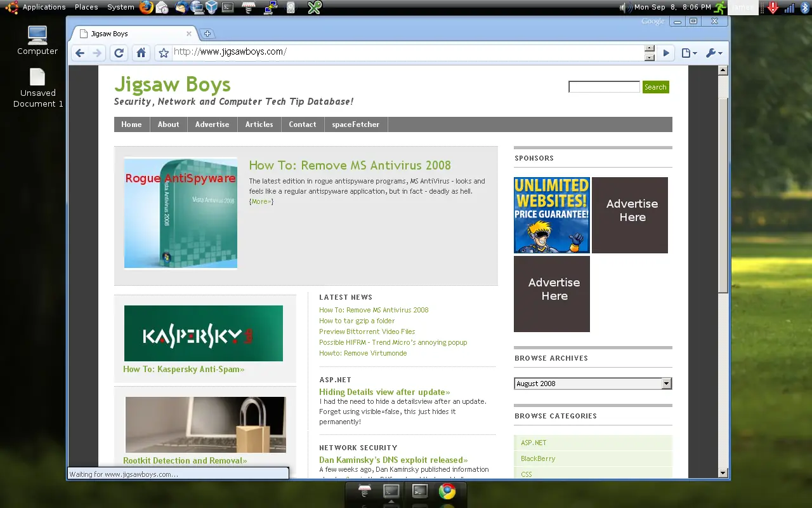Expand the August 2008 archives dropdown
The height and width of the screenshot is (508, 812).
click(x=593, y=384)
